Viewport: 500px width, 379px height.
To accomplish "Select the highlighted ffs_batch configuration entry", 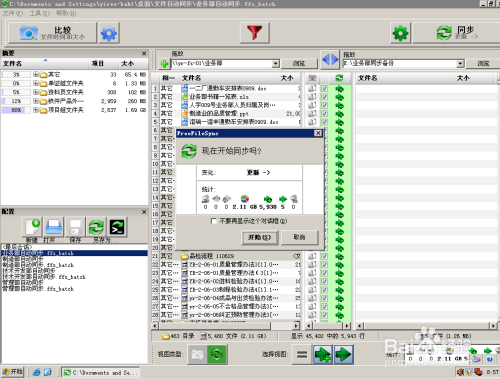I will point(74,253).
